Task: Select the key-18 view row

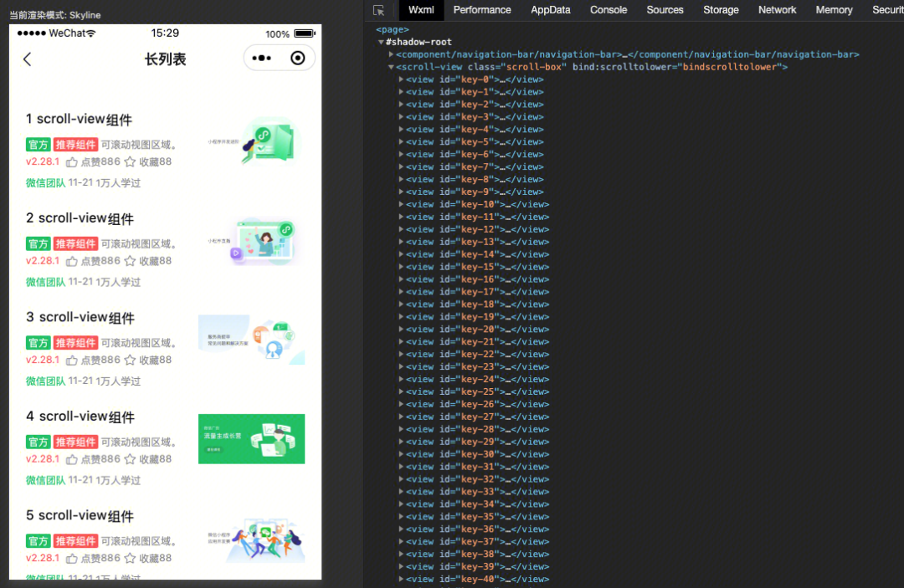Action: tap(477, 304)
